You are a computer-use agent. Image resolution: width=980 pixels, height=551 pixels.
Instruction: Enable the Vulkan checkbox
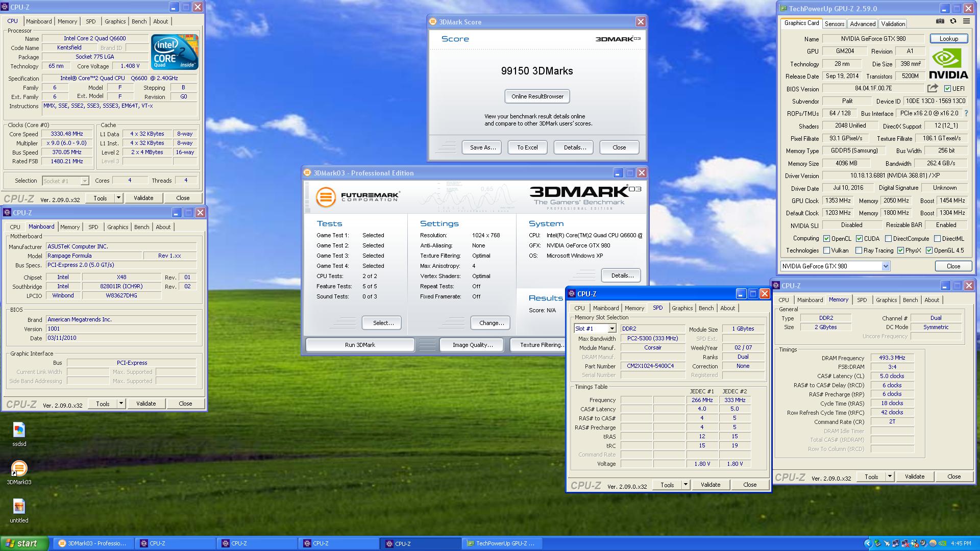click(826, 251)
